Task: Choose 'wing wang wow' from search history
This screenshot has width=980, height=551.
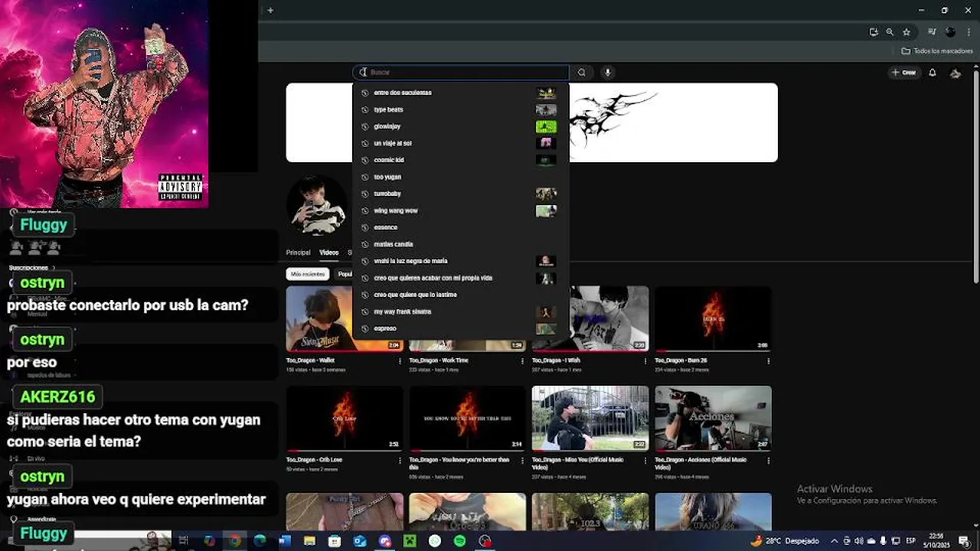Action: coord(459,210)
